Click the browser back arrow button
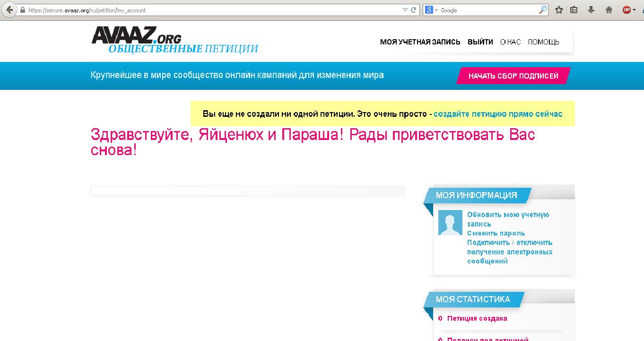 (x=9, y=10)
